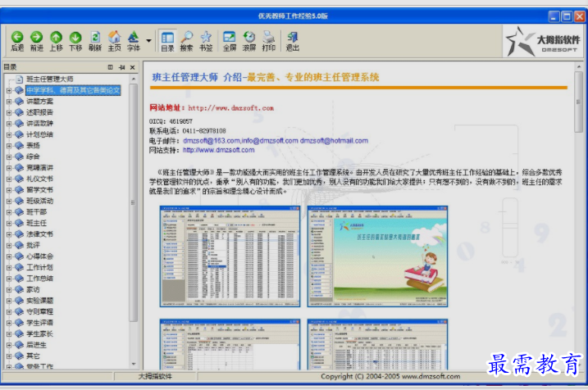Expand the 计划总结 tree node
This screenshot has width=588, height=390.
9,134
